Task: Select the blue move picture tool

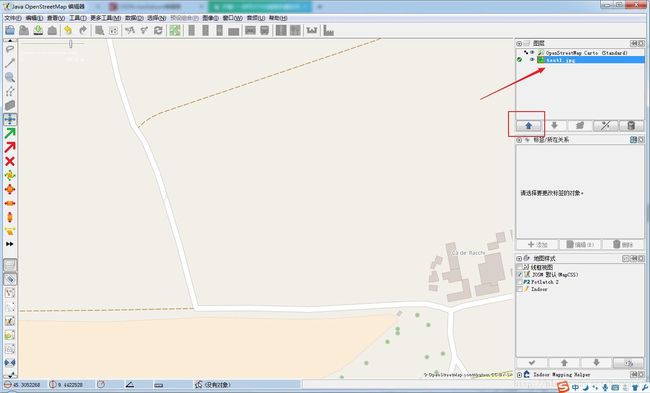Action: point(10,119)
